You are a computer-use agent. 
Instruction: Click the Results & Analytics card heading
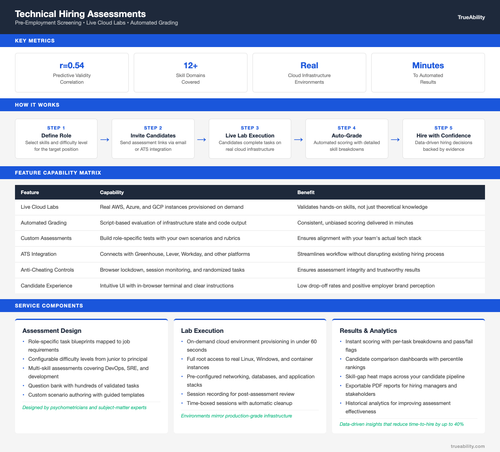tap(368, 331)
